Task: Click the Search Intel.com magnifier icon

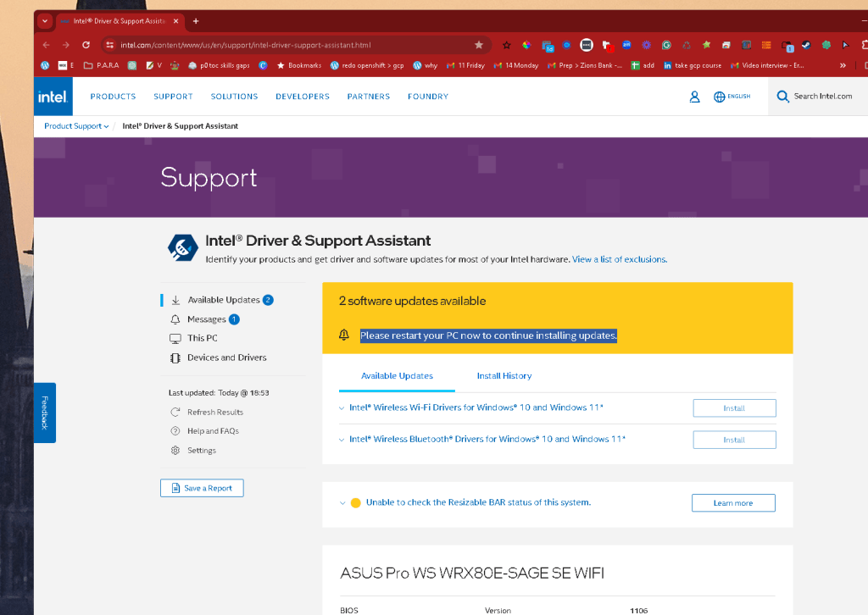Action: [782, 97]
